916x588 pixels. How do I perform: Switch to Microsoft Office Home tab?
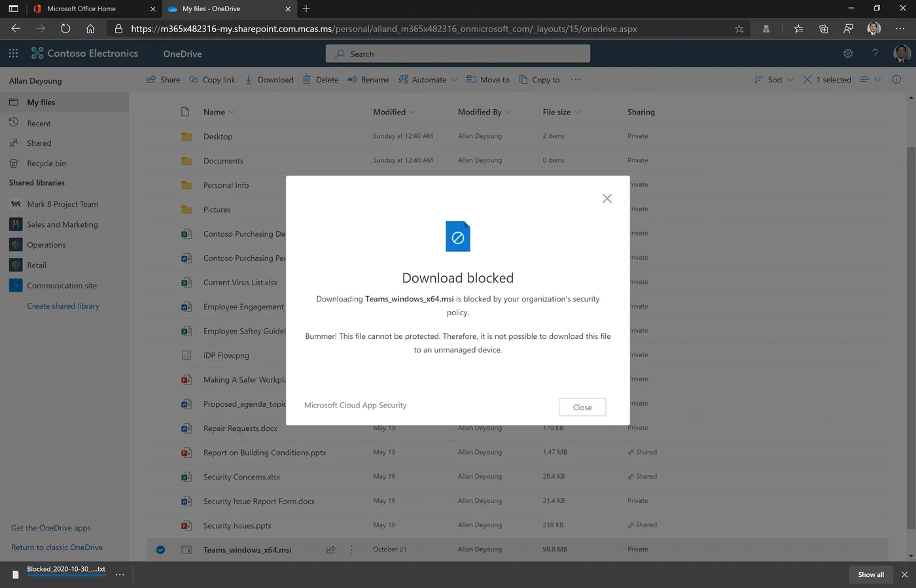click(95, 9)
